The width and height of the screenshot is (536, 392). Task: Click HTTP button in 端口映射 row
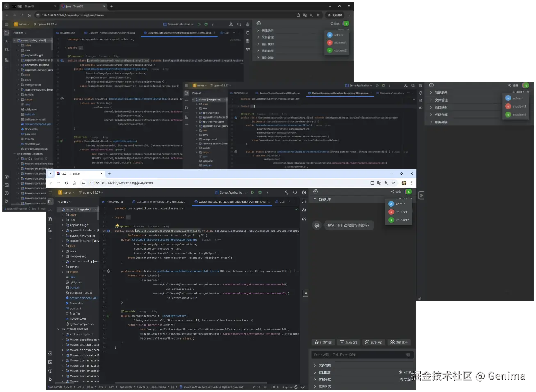[404, 372]
